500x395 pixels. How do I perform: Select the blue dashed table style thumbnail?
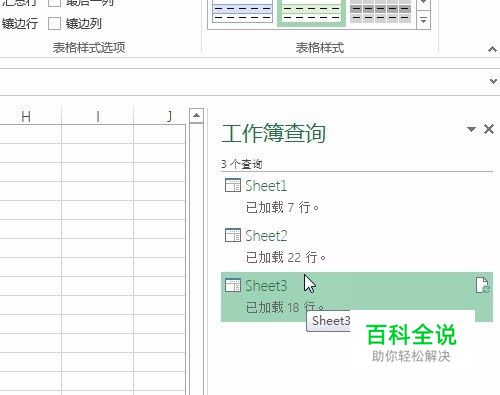click(x=242, y=11)
